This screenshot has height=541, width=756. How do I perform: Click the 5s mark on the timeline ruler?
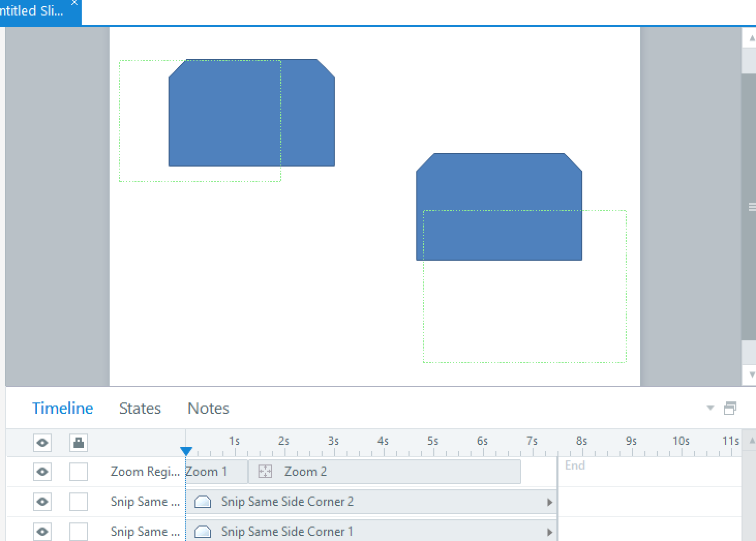pyautogui.click(x=432, y=441)
